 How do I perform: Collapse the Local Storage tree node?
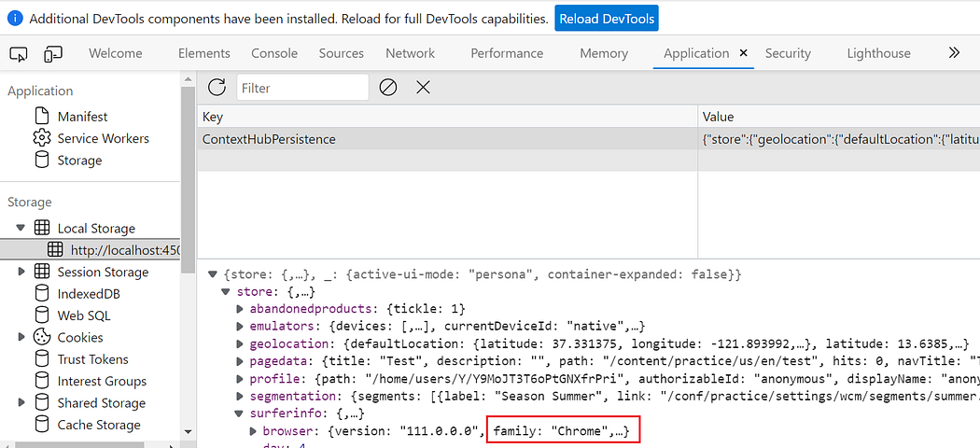[x=21, y=228]
